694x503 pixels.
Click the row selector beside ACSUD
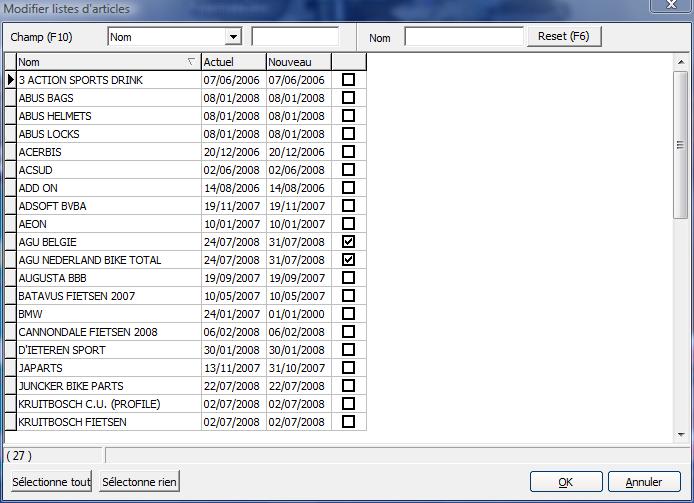[x=11, y=170]
